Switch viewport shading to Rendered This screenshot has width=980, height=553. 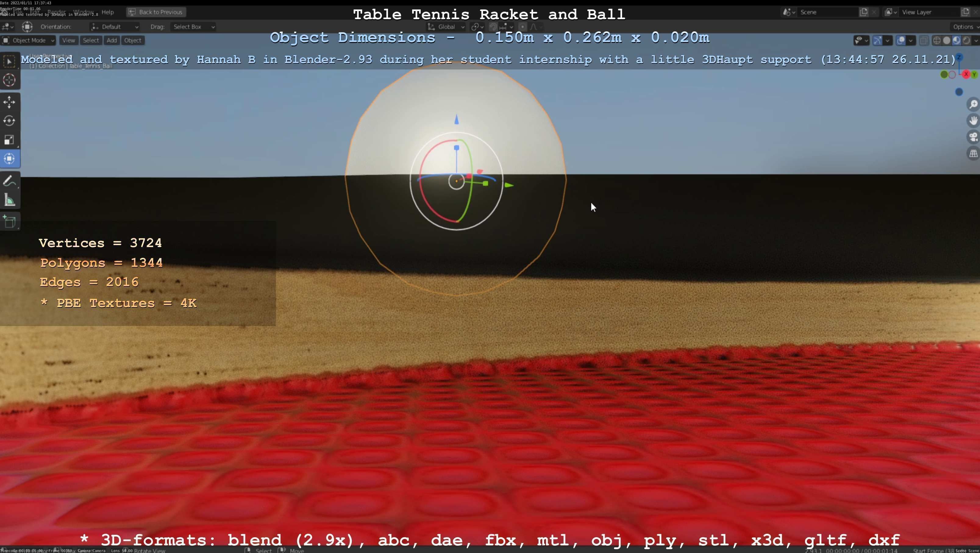pos(966,40)
